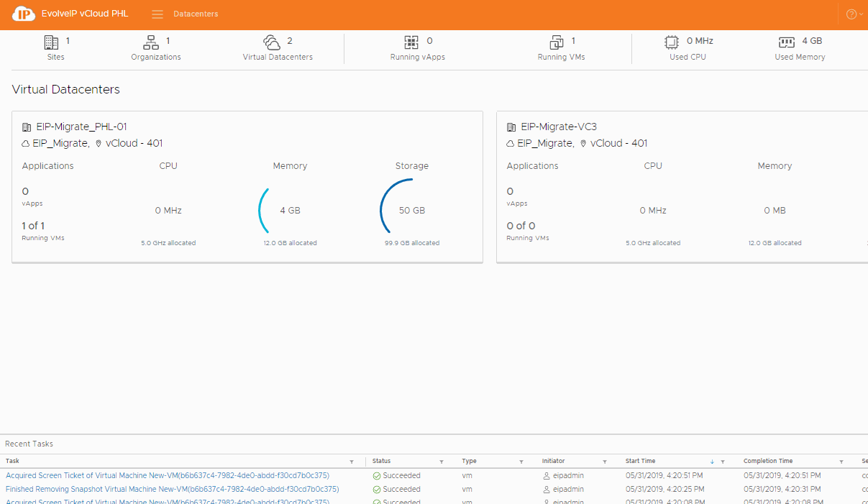Open the Finished Removing Snapshot task link
The image size is (868, 504).
(172, 489)
